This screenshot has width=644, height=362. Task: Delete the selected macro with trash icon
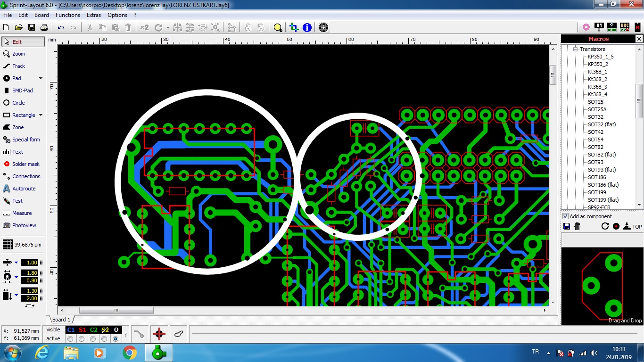pos(577,226)
